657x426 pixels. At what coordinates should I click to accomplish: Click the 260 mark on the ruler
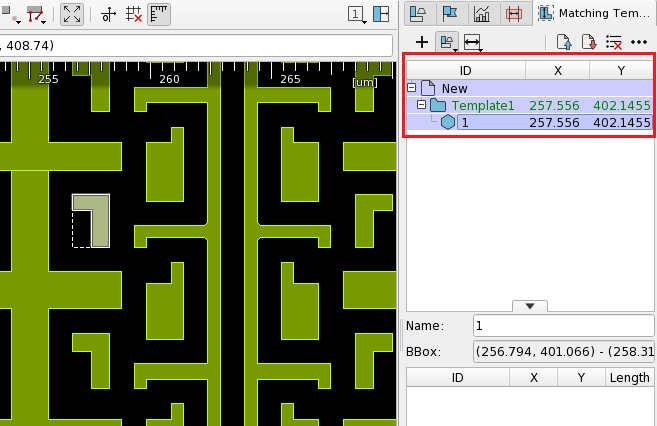(x=169, y=79)
